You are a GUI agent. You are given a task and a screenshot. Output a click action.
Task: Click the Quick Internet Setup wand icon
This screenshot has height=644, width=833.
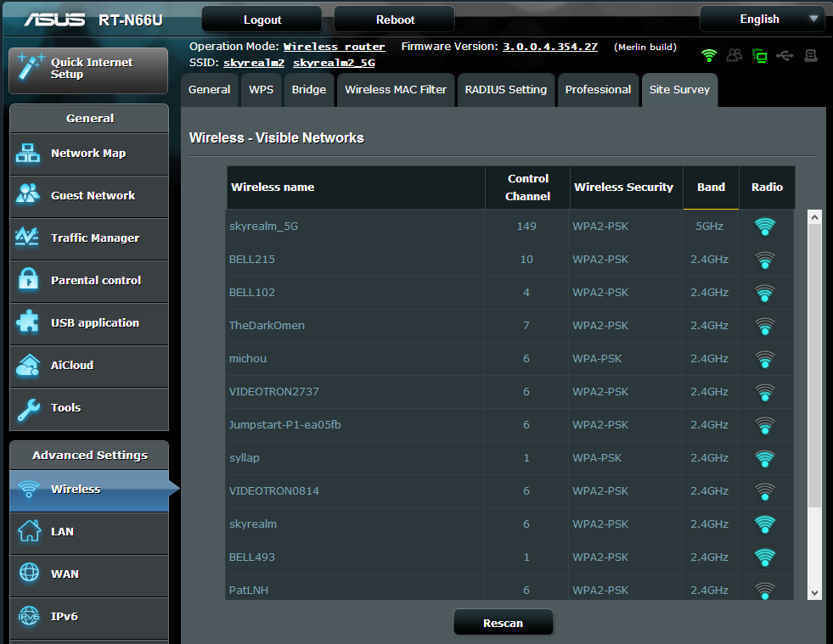(30, 67)
